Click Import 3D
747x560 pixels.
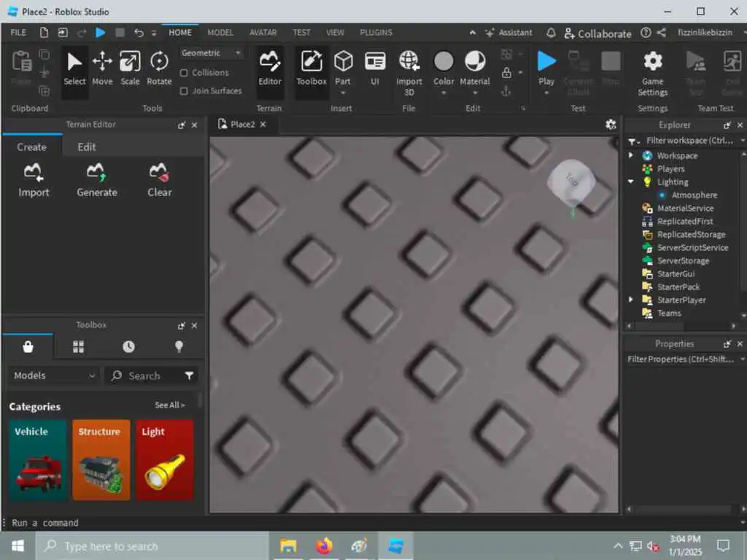(409, 74)
